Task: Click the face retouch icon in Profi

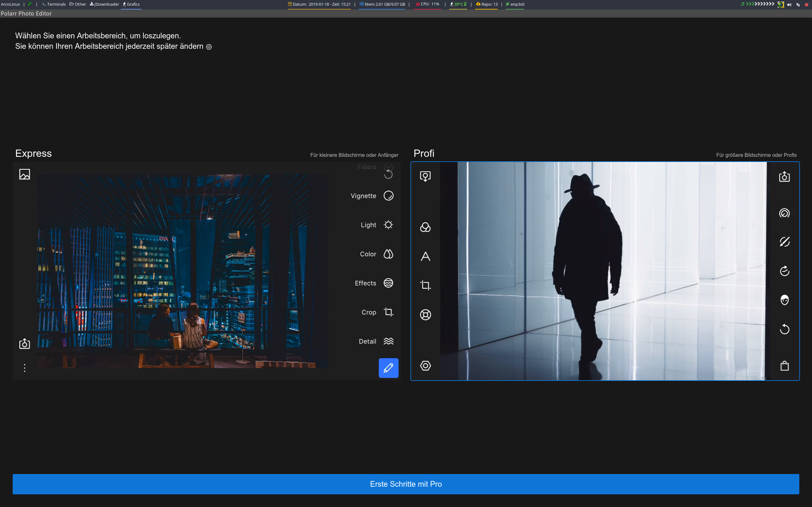Action: click(x=784, y=300)
